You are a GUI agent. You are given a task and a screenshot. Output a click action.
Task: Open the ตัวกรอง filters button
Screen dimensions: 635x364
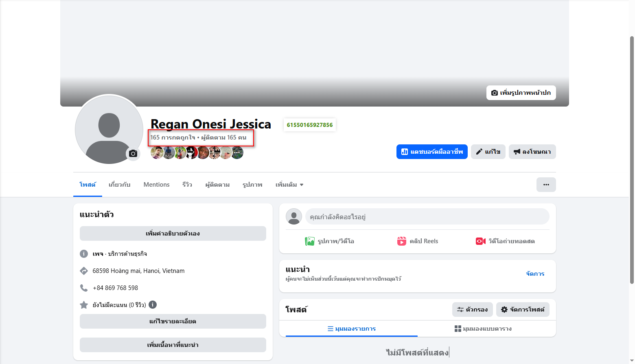pos(472,310)
